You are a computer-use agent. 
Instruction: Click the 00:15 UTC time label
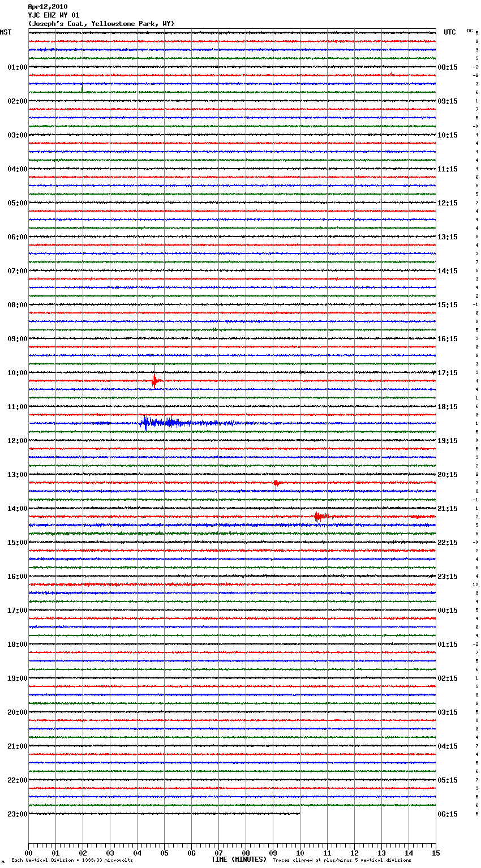448,611
